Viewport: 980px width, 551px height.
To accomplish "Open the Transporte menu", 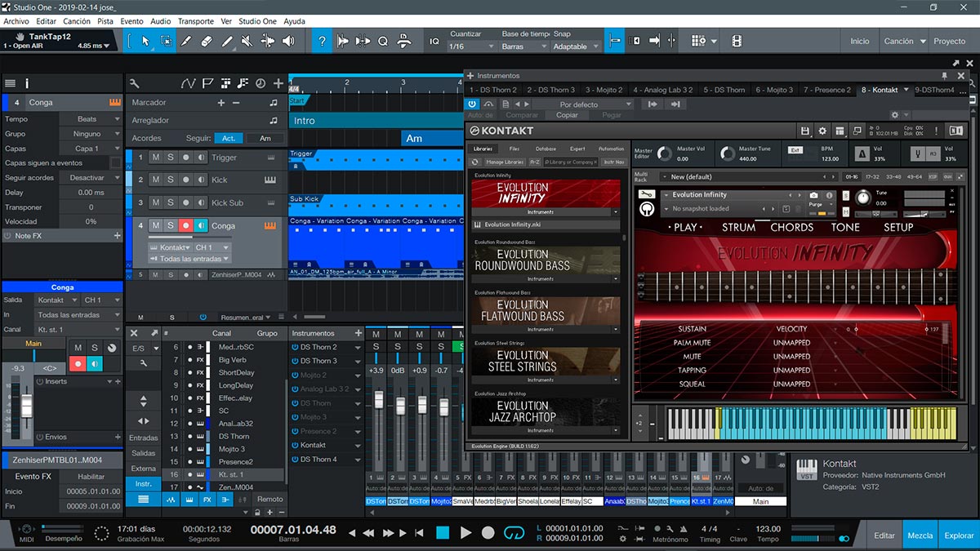I will (x=196, y=21).
